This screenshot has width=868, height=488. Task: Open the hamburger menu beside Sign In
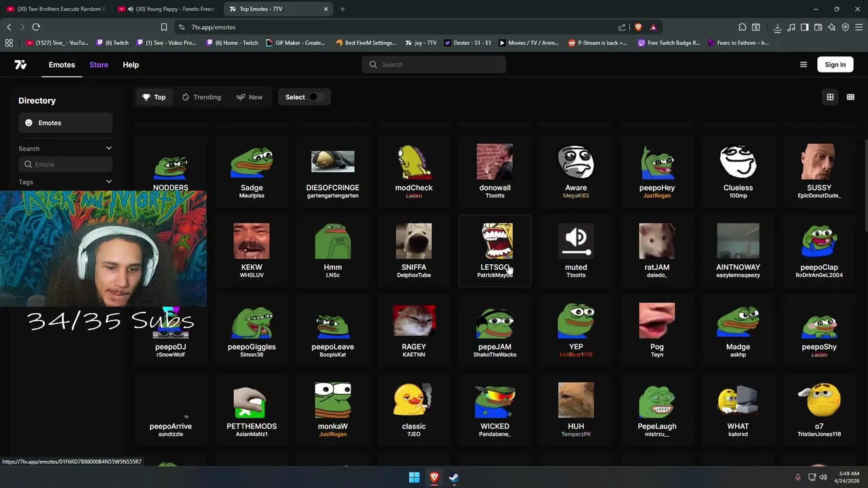pyautogui.click(x=804, y=64)
